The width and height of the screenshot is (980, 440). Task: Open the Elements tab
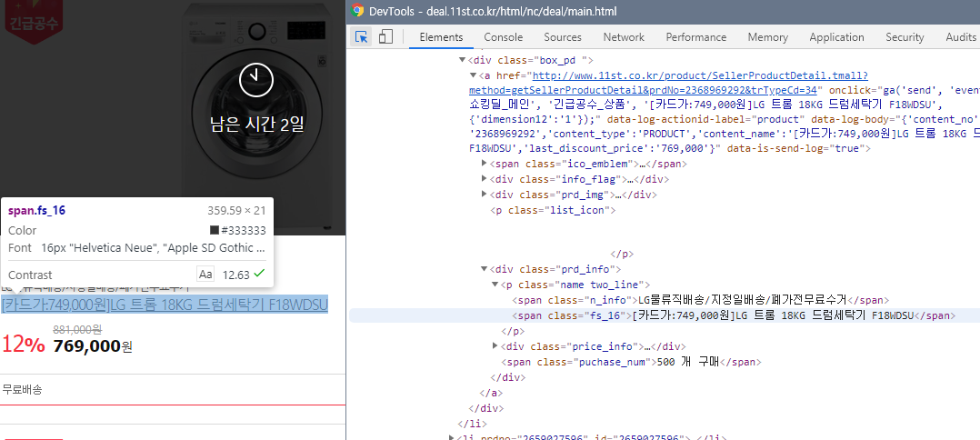point(441,37)
